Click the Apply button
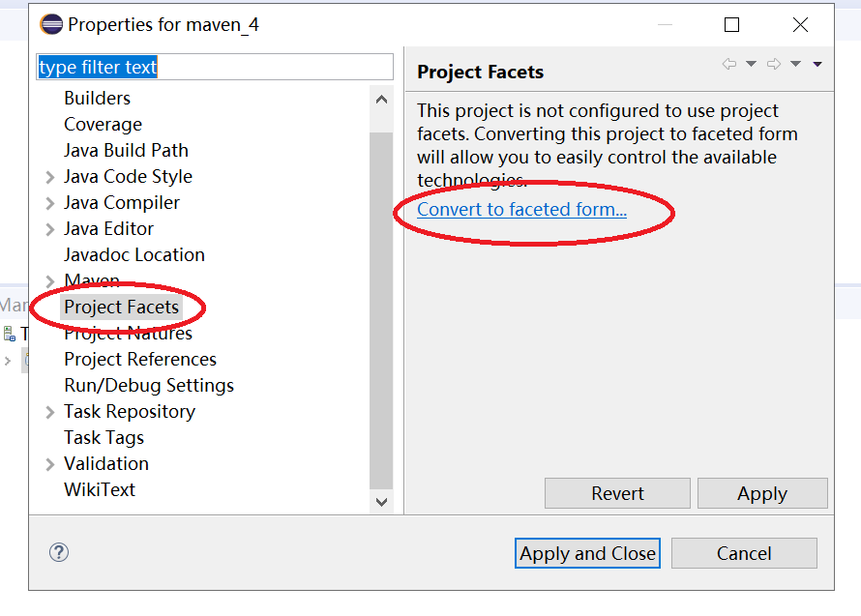 pyautogui.click(x=762, y=493)
